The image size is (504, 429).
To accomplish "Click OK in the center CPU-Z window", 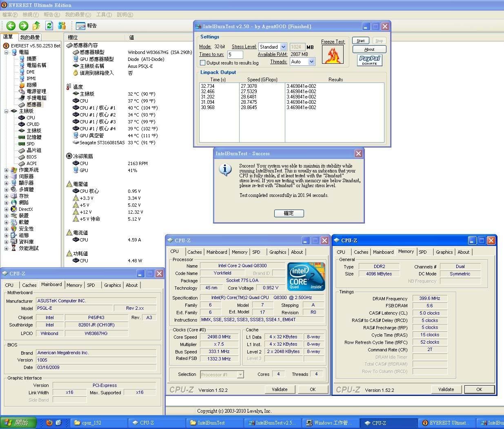I will [313, 389].
